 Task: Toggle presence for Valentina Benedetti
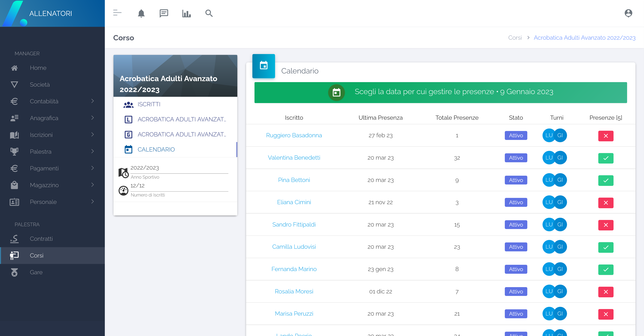pos(606,158)
